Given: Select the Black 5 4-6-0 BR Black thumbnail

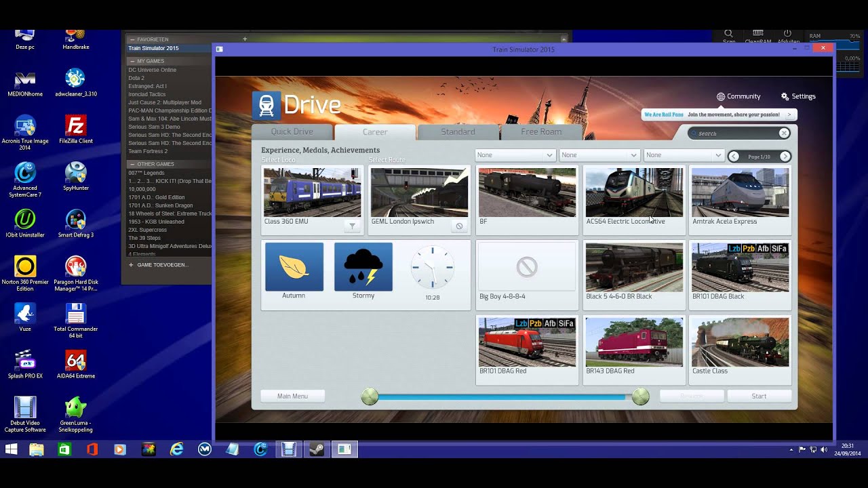Looking at the screenshot, I should [634, 267].
